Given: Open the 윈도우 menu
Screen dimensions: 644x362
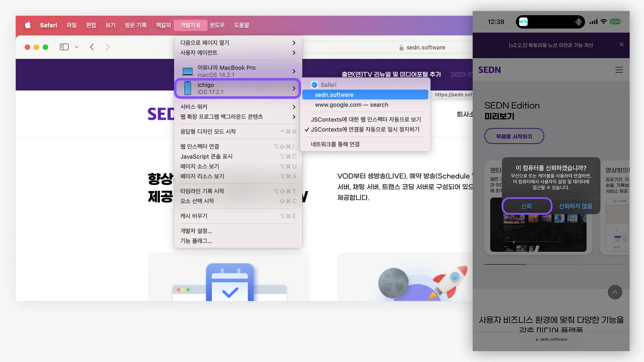Looking at the screenshot, I should coord(217,25).
